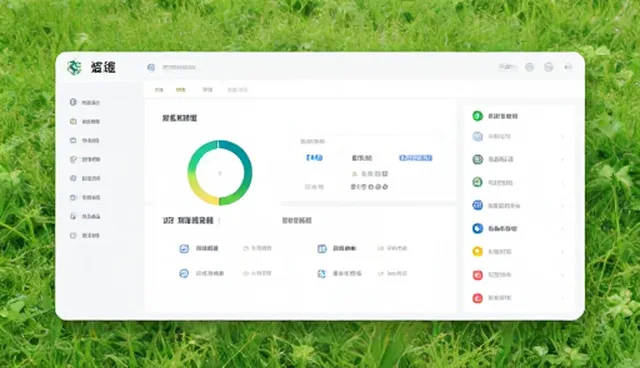This screenshot has width=640, height=368.
Task: Click the top-left blue shortcut icon in lower card
Action: (184, 248)
